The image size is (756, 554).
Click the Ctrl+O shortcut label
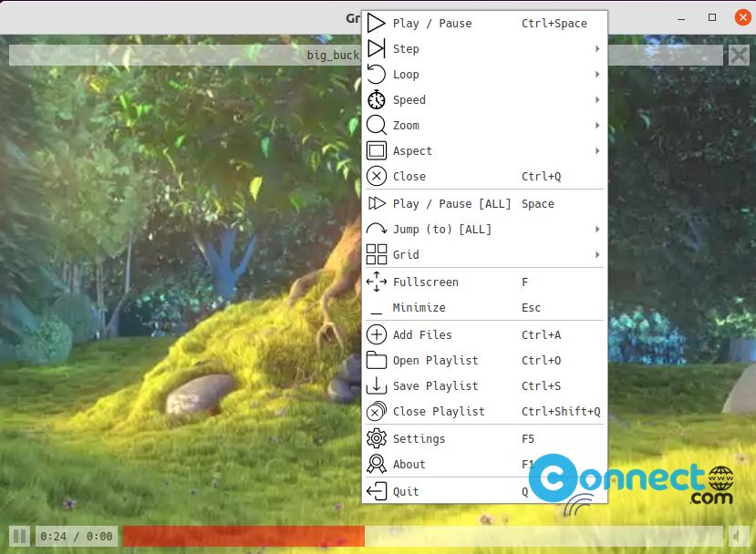pyautogui.click(x=541, y=360)
